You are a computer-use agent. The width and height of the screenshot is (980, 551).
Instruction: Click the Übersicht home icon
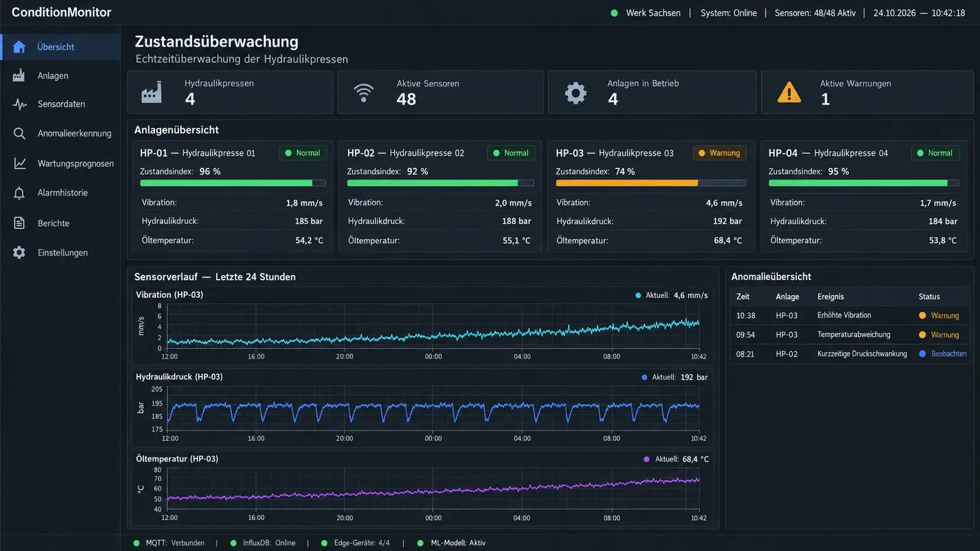pos(19,47)
